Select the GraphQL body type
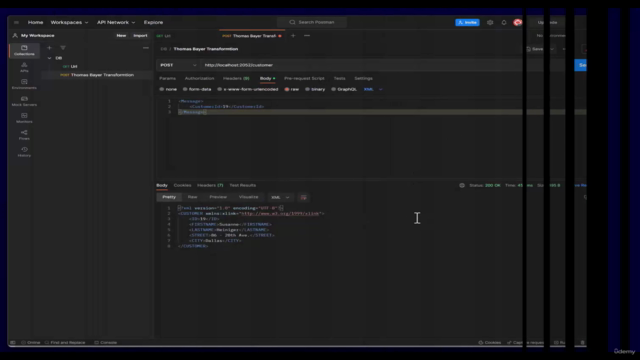Viewport: 640px width, 360px height. pos(344,89)
